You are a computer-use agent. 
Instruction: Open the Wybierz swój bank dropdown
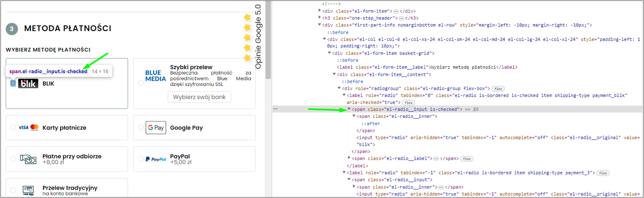click(199, 97)
